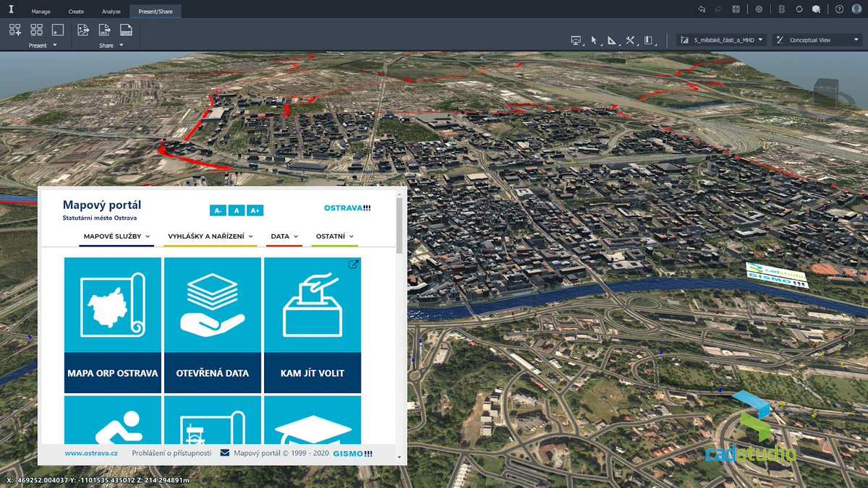Click the export IMX file icon
868x488 pixels.
[x=104, y=30]
